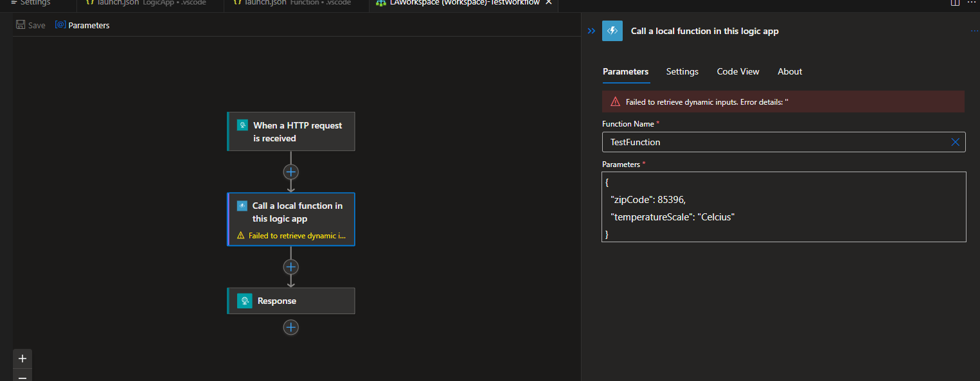Clear the Function Name field with the X

click(955, 142)
